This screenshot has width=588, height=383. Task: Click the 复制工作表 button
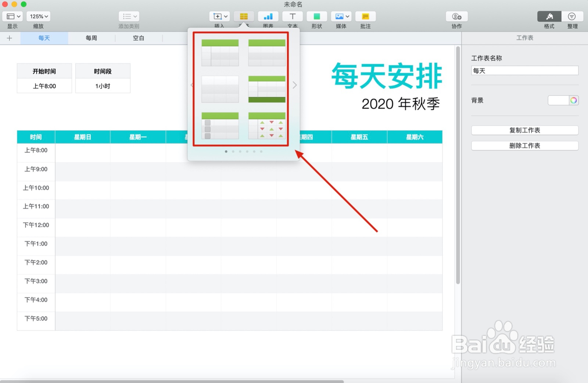(524, 130)
